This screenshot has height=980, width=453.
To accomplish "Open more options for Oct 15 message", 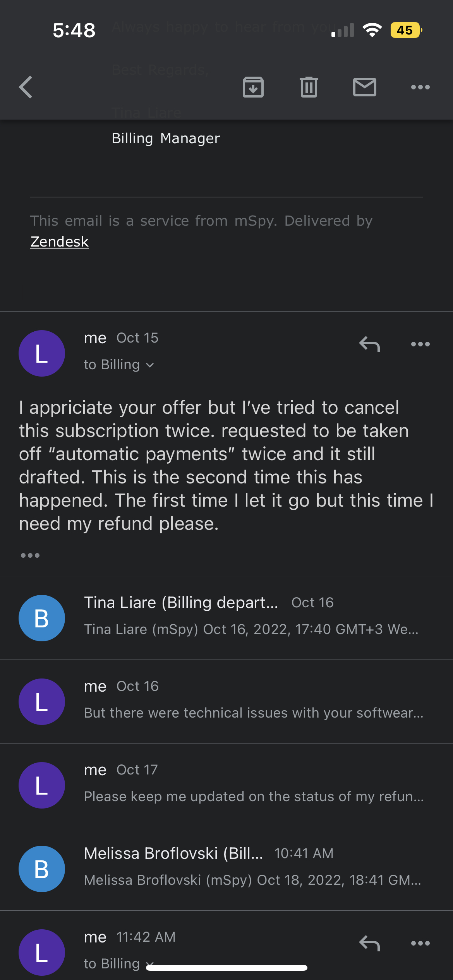I will (420, 344).
